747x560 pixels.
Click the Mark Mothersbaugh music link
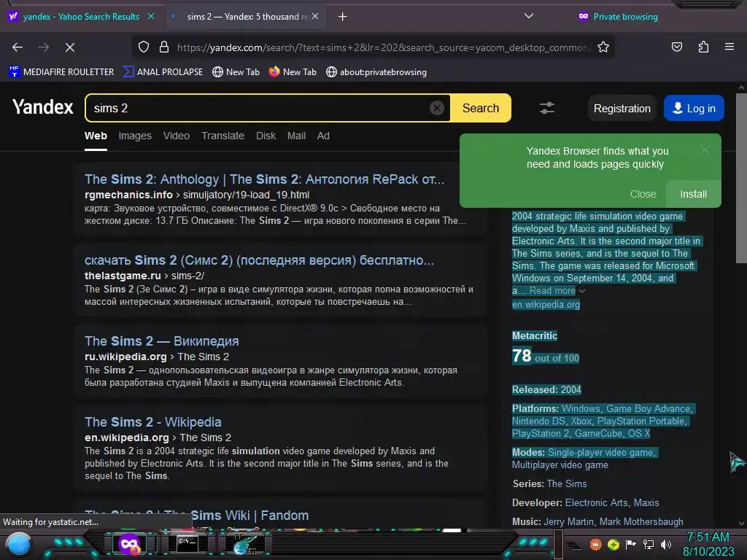(x=641, y=522)
